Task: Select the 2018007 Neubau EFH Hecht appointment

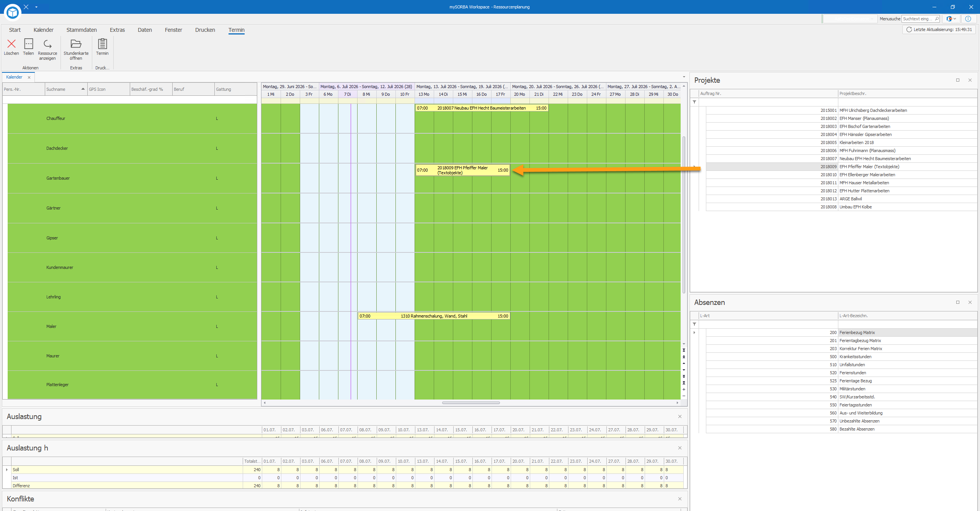Action: (x=482, y=108)
